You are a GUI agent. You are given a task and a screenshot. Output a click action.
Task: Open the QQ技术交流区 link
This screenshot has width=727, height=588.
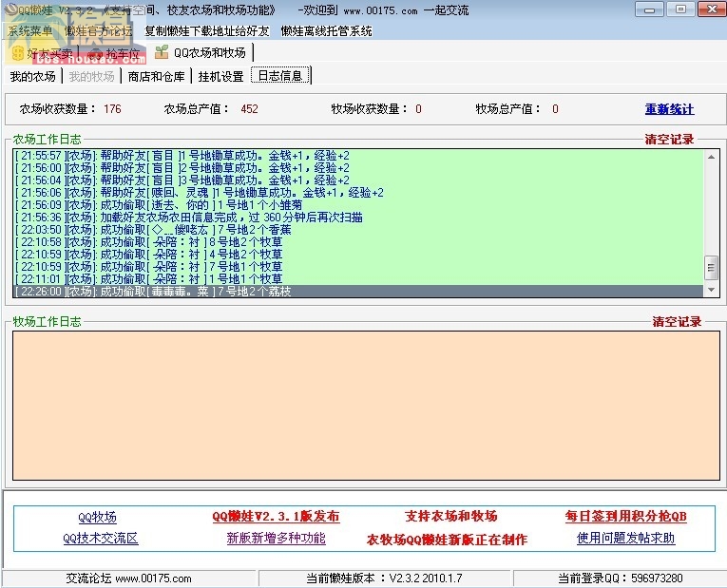pos(101,539)
